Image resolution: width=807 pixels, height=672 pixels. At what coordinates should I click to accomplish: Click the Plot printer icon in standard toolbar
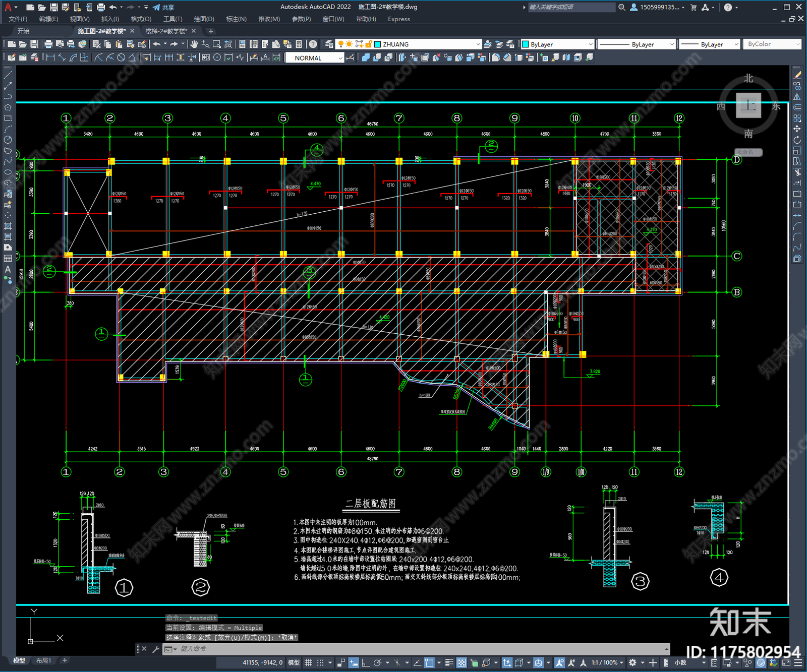(x=48, y=44)
